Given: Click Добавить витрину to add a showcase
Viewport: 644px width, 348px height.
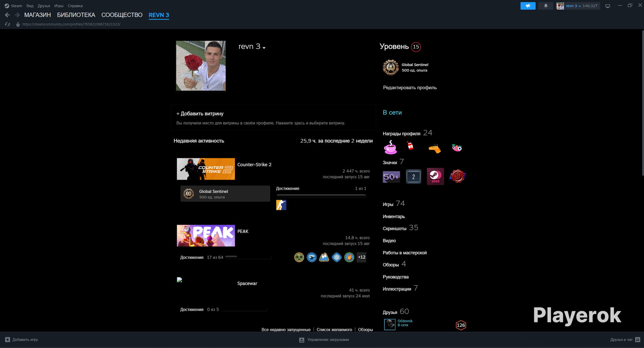Looking at the screenshot, I should 200,113.
